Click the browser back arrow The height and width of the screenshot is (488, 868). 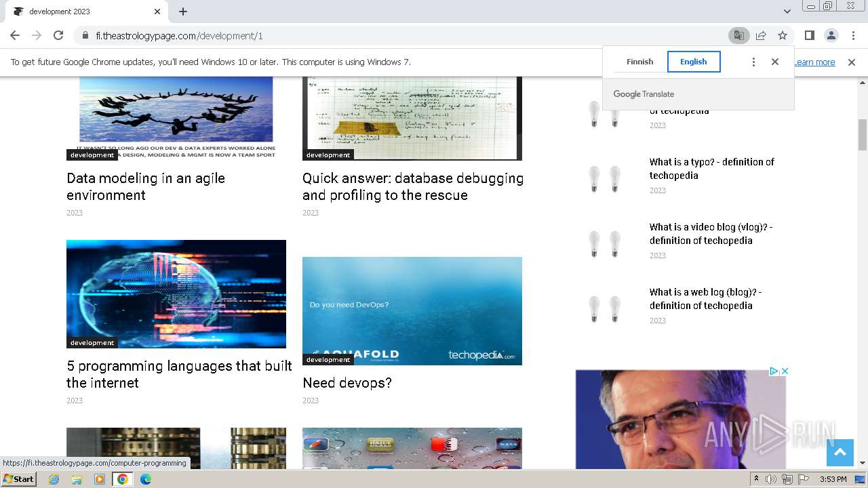tap(15, 35)
